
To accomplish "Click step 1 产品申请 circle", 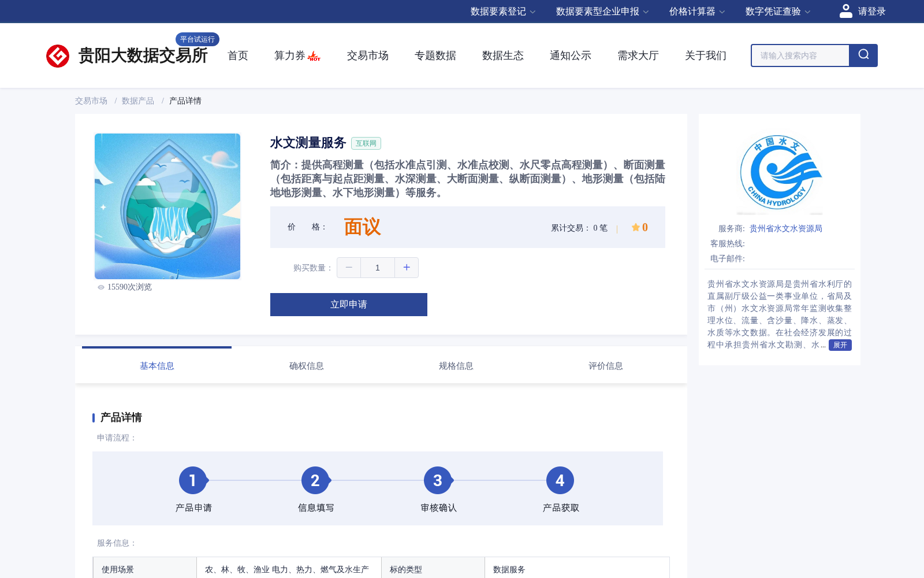I will [x=193, y=480].
